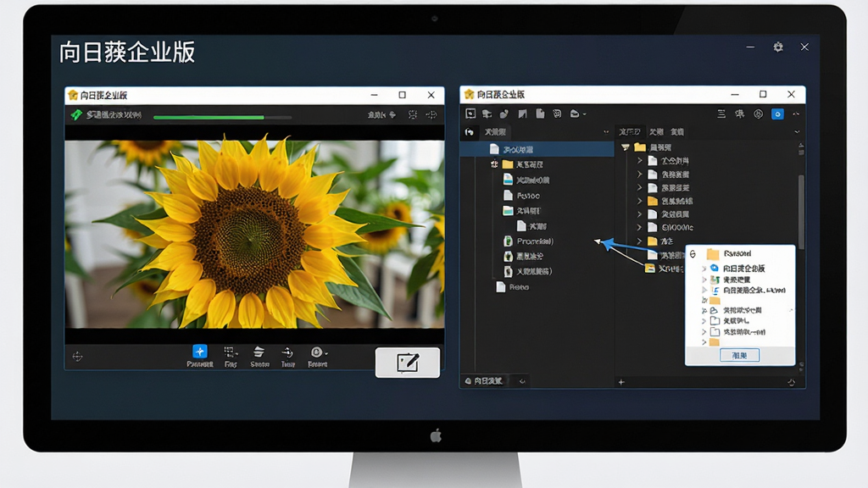Image resolution: width=868 pixels, height=488 pixels.
Task: Open the dropdown next to the bottom 向日葵 tab
Action: [x=522, y=381]
